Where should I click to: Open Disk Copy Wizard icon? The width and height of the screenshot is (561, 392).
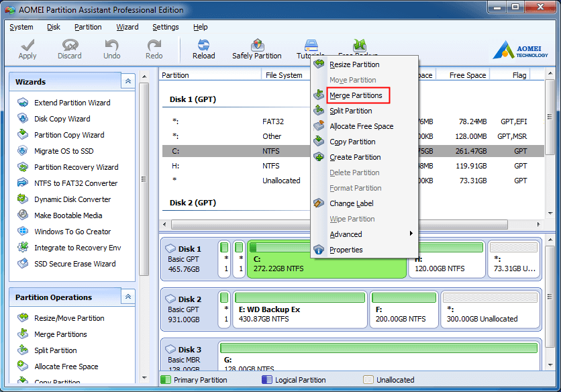pos(23,119)
